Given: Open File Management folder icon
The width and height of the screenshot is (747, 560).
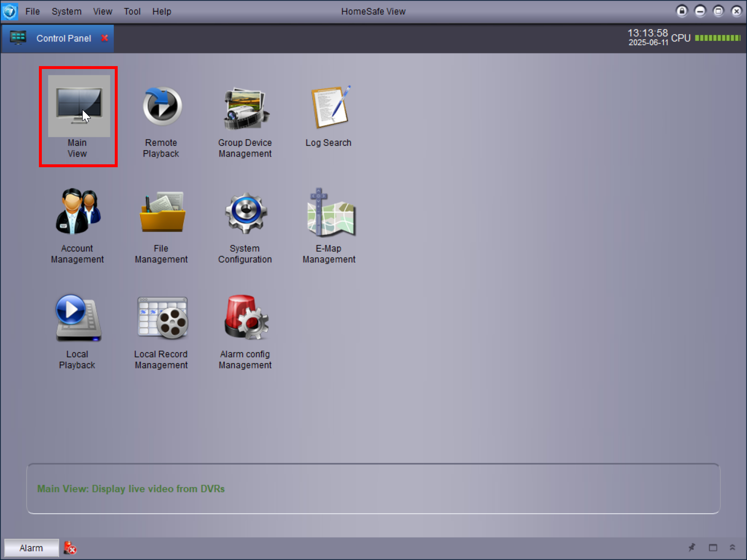Looking at the screenshot, I should click(x=161, y=213).
